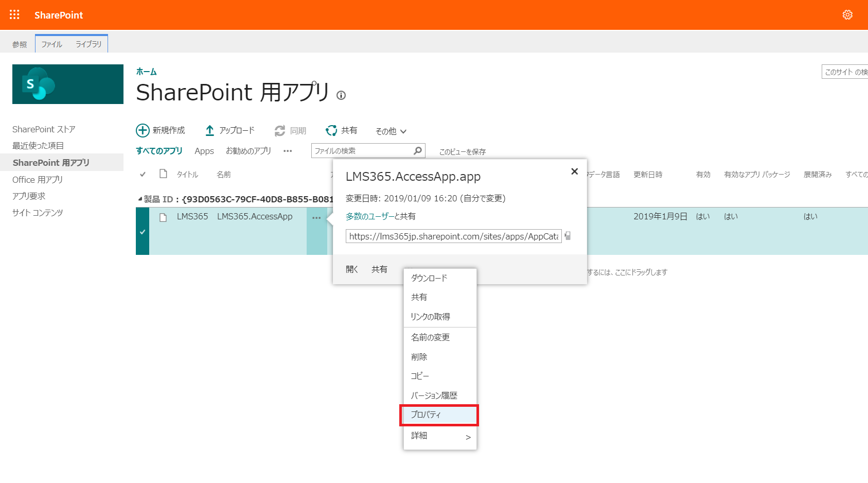Open the ファイル ribbon tab
The image size is (868, 483).
[52, 44]
